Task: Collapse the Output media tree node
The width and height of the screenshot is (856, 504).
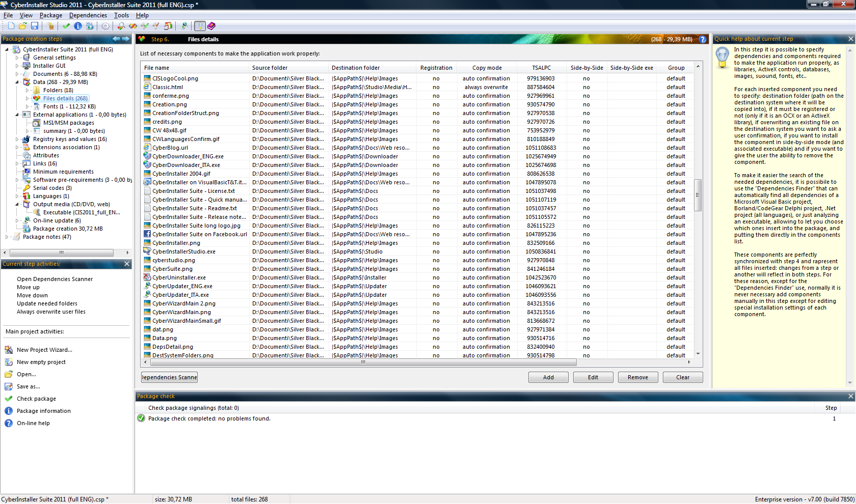Action: [x=17, y=204]
